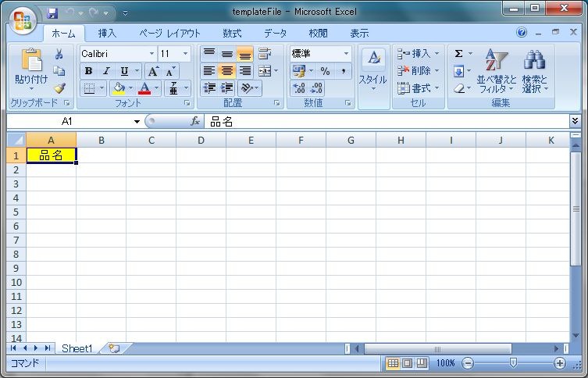Viewport: 588px width, 378px height.
Task: Toggle right text alignment
Action: [x=244, y=71]
